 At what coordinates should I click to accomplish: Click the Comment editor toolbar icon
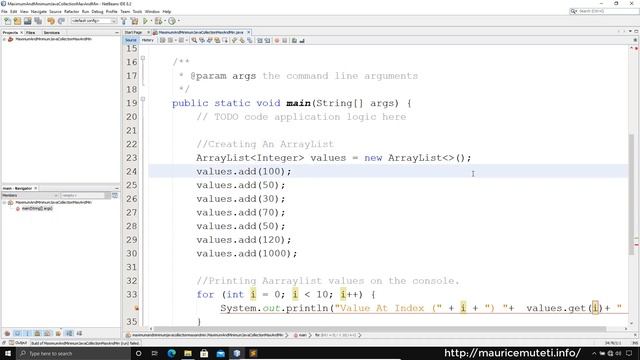pos(294,40)
